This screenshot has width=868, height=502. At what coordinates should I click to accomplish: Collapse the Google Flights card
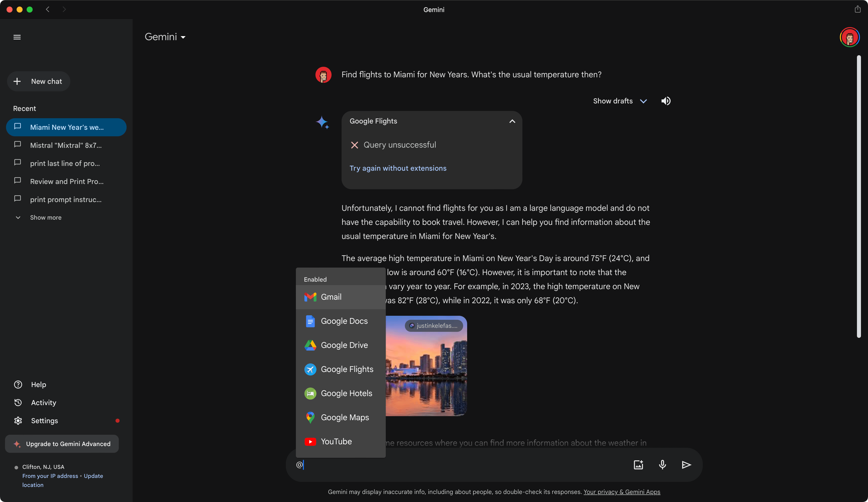[x=512, y=121]
